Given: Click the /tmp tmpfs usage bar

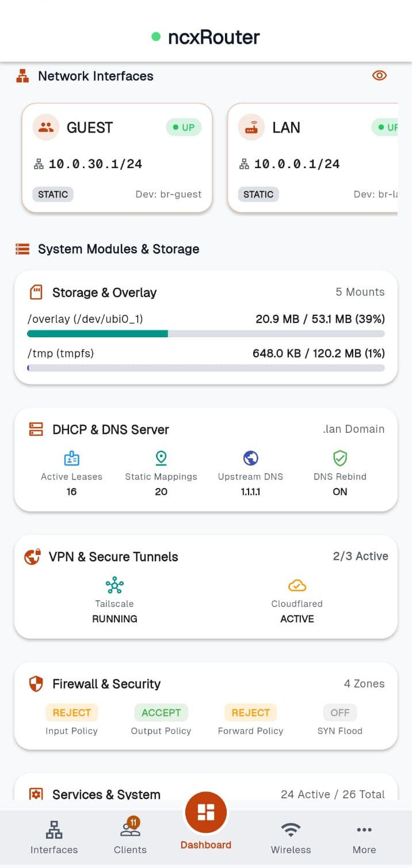Looking at the screenshot, I should [206, 368].
